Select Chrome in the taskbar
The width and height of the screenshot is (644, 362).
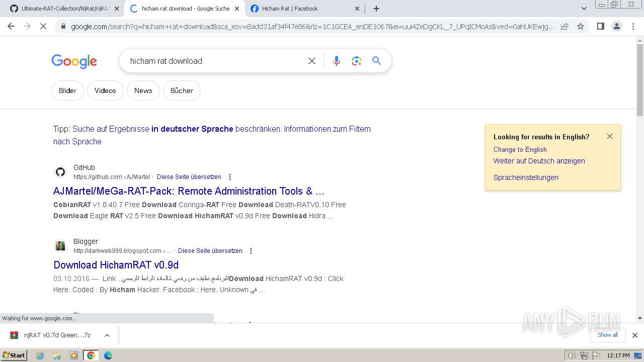click(91, 355)
